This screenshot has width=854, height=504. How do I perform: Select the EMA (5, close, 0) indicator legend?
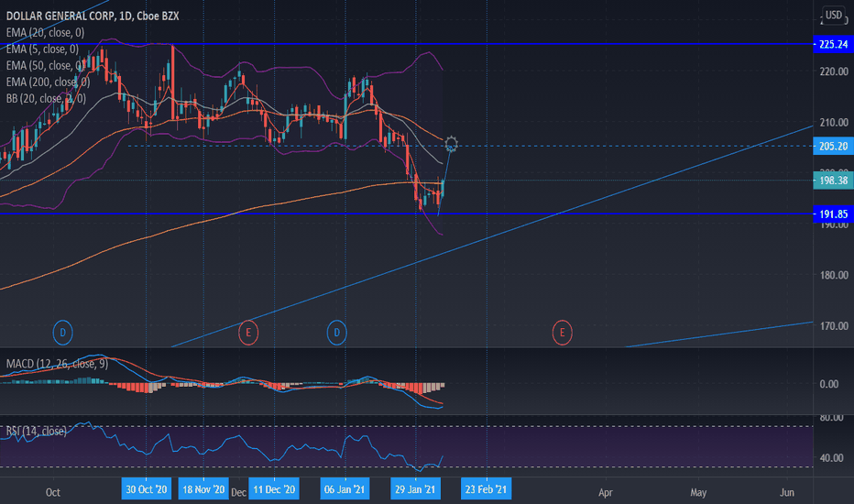click(x=42, y=49)
